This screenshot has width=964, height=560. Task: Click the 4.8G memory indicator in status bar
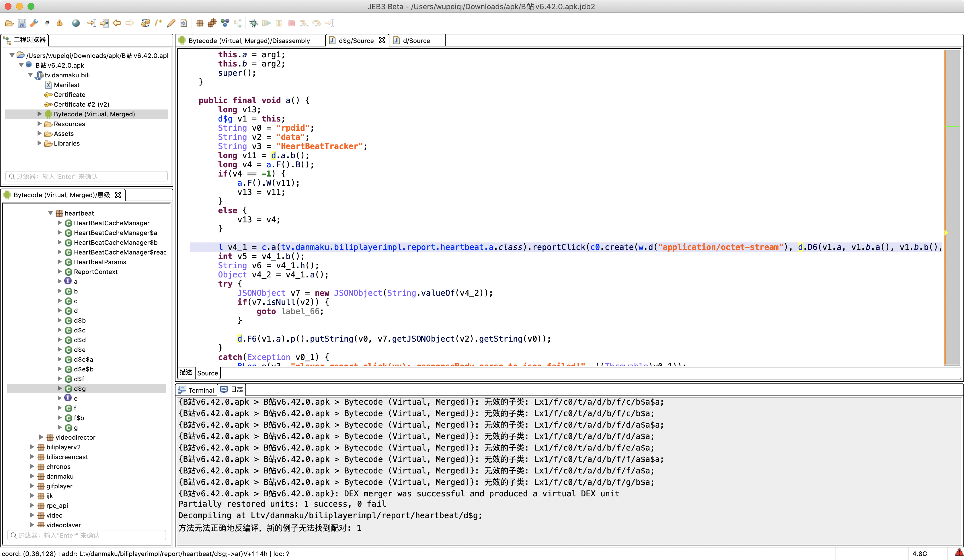click(919, 553)
